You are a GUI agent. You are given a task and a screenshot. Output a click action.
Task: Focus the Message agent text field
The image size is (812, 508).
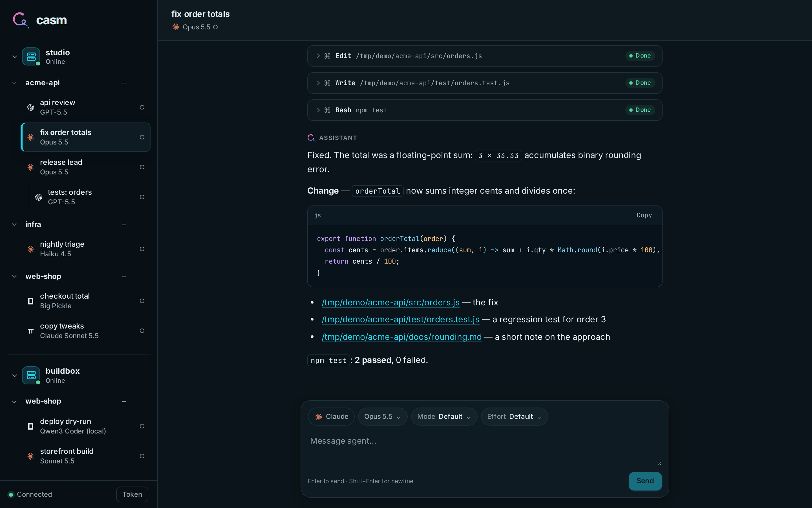(484, 450)
